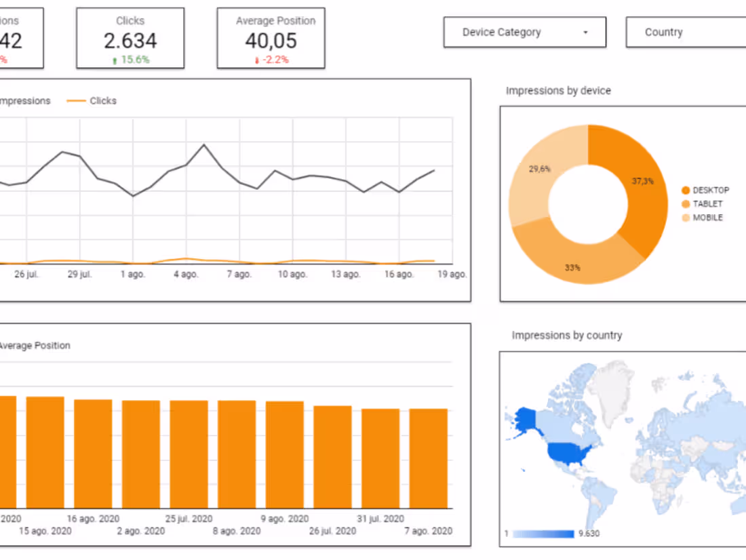Click the TABLET legend color dot
The image size is (746, 560).
point(685,204)
